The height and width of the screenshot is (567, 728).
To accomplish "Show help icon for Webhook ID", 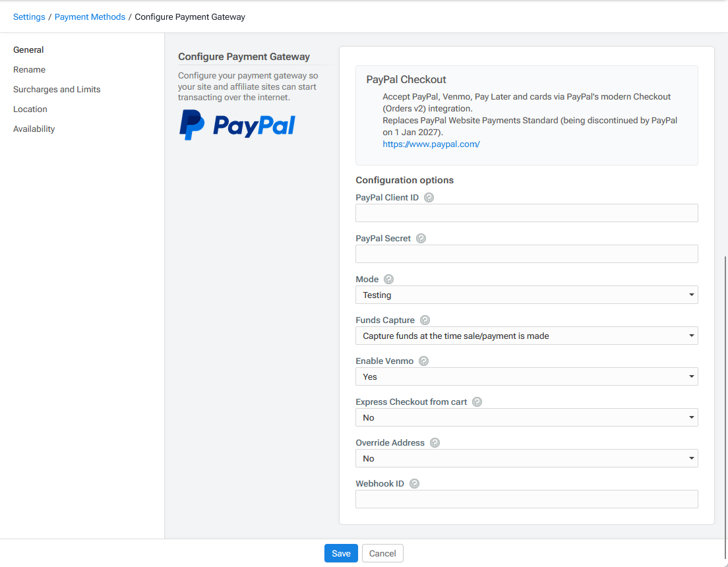I will (414, 483).
